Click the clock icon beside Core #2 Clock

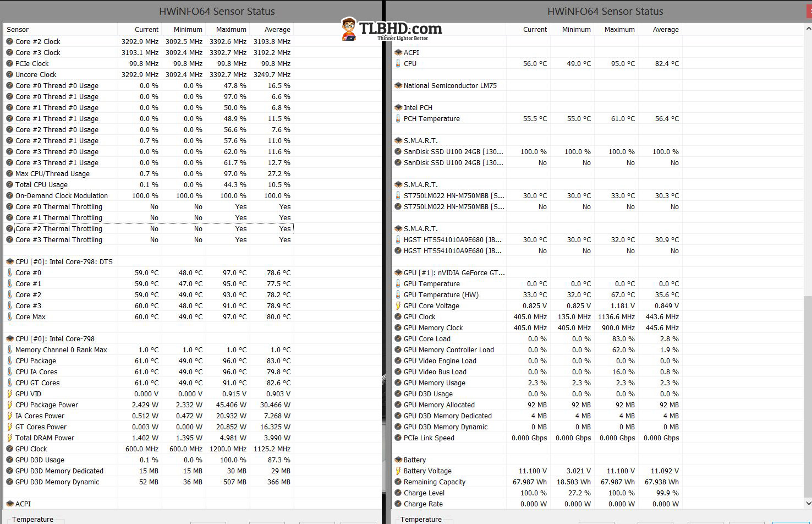point(9,41)
